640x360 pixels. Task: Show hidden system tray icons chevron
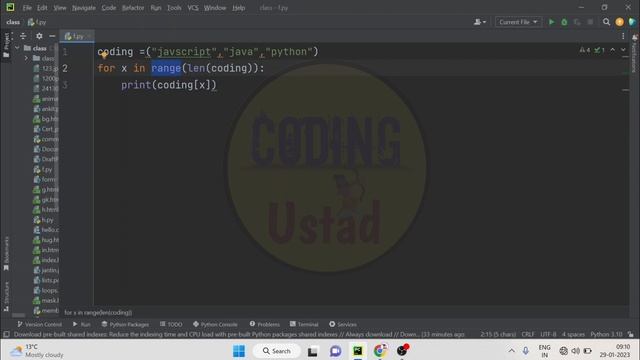coord(511,351)
